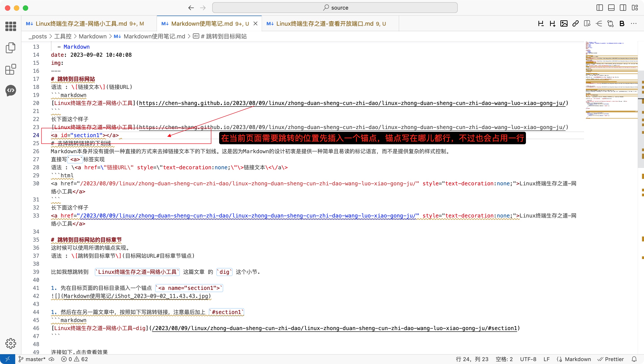Click the heading level up icon
Screen dimensions: 644x364
(552, 23)
